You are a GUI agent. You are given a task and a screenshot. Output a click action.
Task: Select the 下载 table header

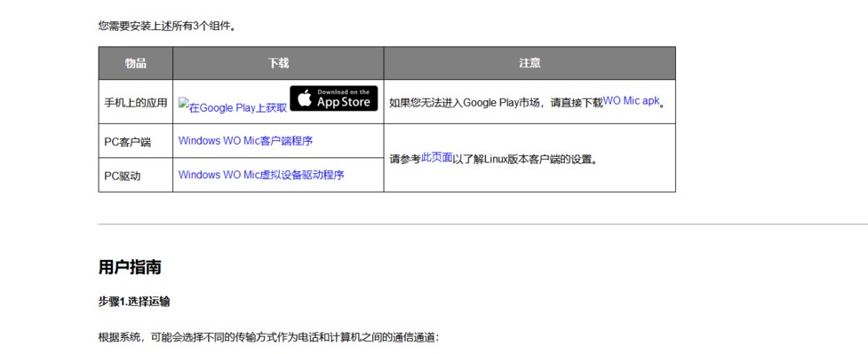pos(278,63)
